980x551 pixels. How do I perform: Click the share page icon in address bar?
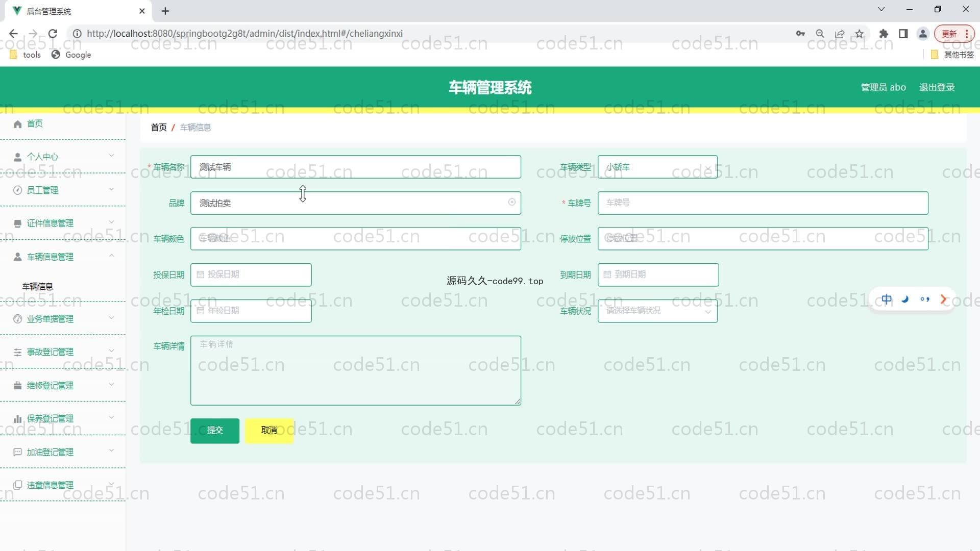840,34
